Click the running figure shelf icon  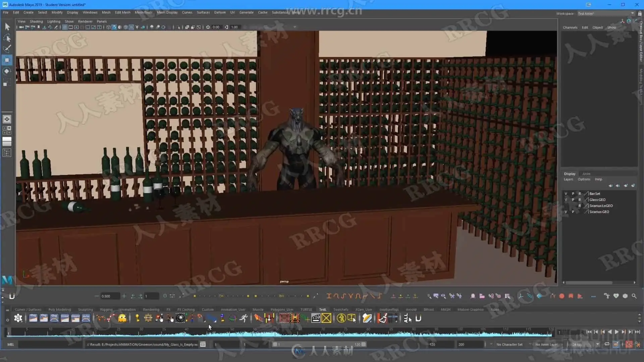[x=244, y=318]
